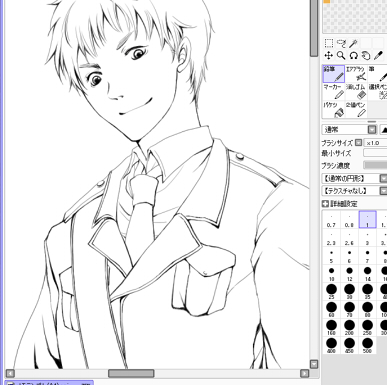This screenshot has width=387, height=385.
Task: Click the canvas scroll left arrow
Action: (10, 373)
